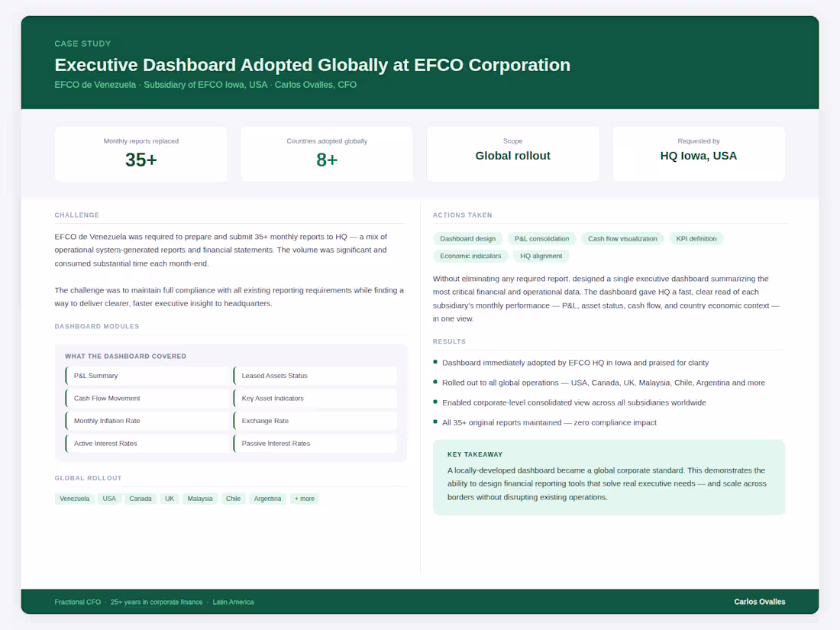
Task: Click the Global rollout scope card
Action: tap(512, 153)
